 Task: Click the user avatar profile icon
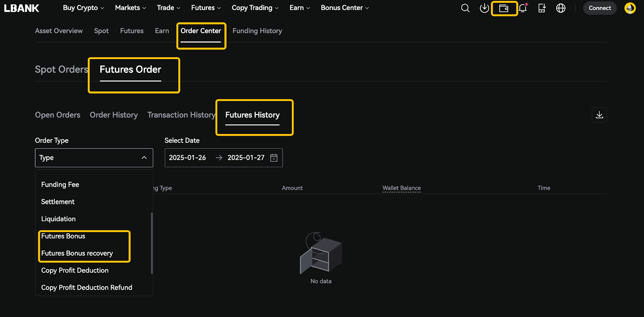tap(630, 8)
